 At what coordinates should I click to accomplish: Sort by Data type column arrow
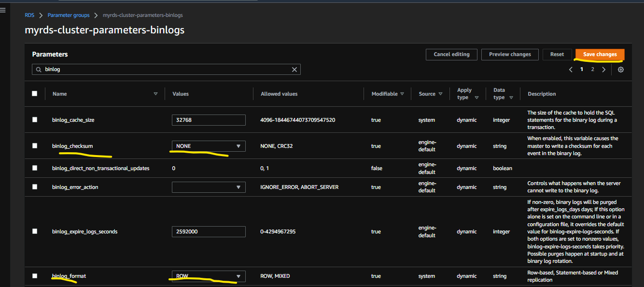[511, 98]
